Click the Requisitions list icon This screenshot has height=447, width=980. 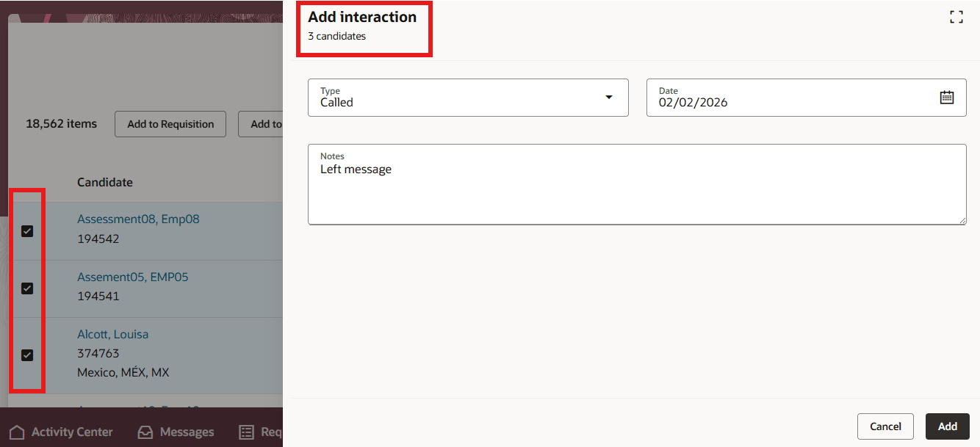[246, 432]
